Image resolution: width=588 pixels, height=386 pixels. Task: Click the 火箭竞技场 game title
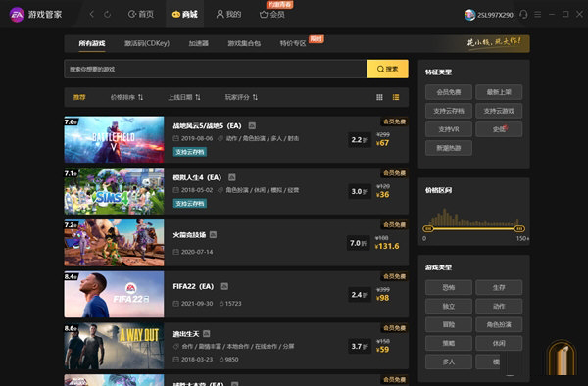tap(189, 235)
